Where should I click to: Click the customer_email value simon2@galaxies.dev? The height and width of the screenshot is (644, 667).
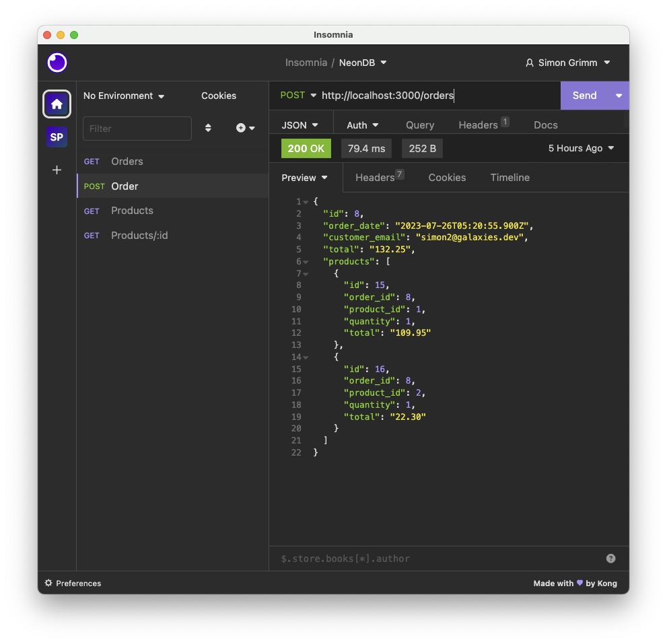click(469, 238)
